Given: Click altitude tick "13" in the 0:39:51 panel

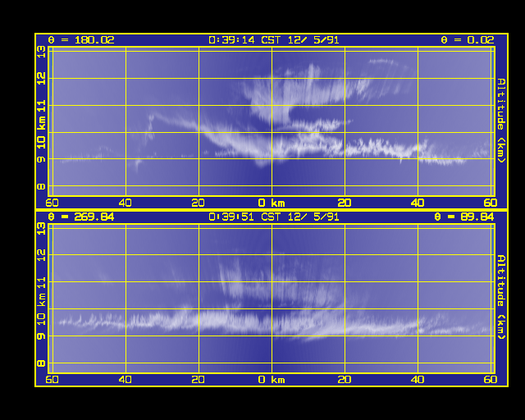Looking at the screenshot, I should 41,229.
